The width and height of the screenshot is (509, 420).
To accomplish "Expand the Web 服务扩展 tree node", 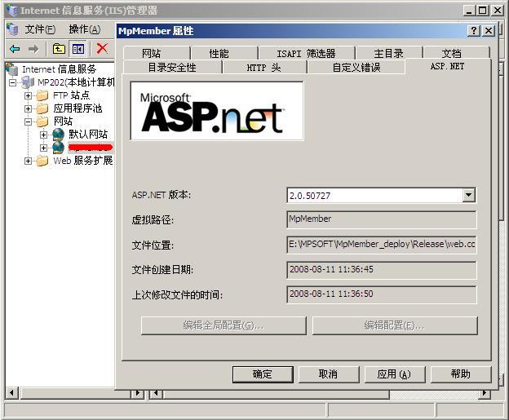I will (x=29, y=161).
